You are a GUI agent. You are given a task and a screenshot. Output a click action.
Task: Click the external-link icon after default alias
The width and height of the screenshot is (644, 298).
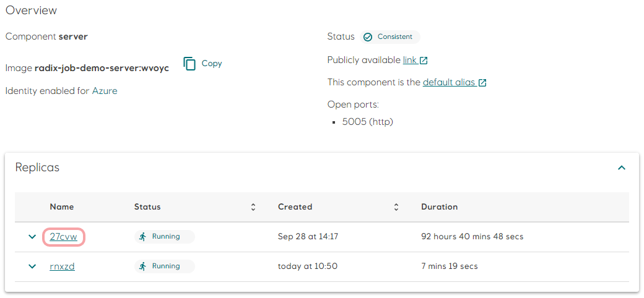pos(482,83)
